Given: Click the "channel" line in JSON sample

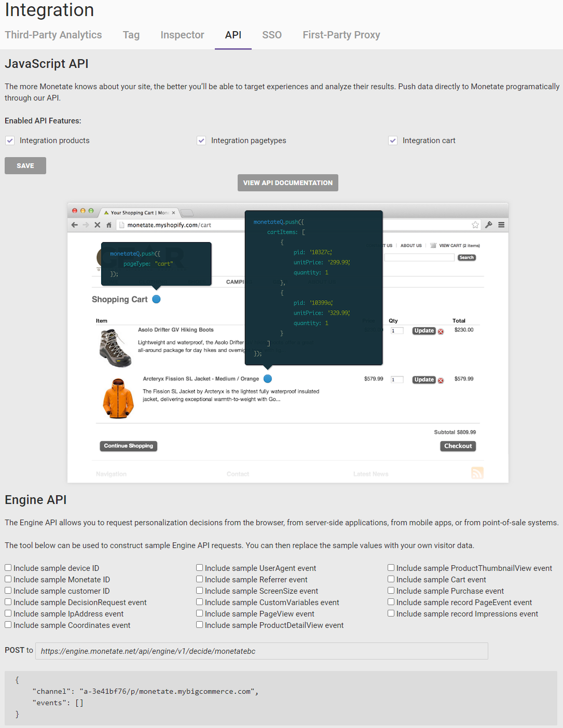Looking at the screenshot, I should pos(145,691).
